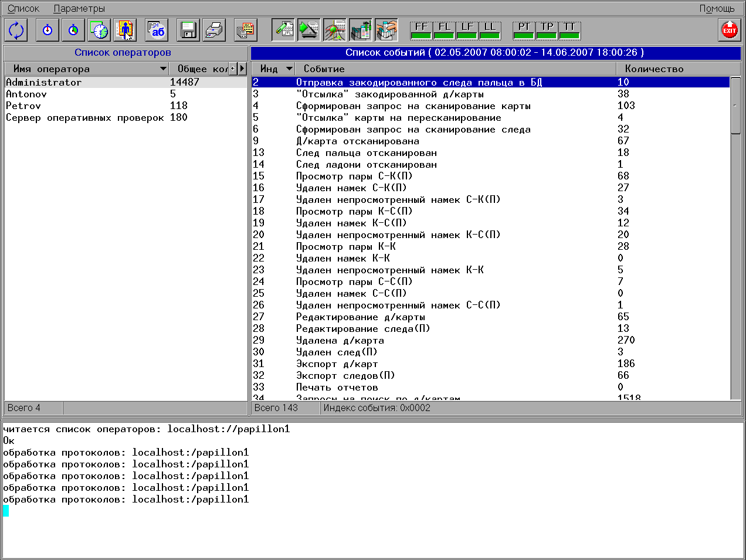
Task: Click the city buildings chart icon
Action: point(361,30)
